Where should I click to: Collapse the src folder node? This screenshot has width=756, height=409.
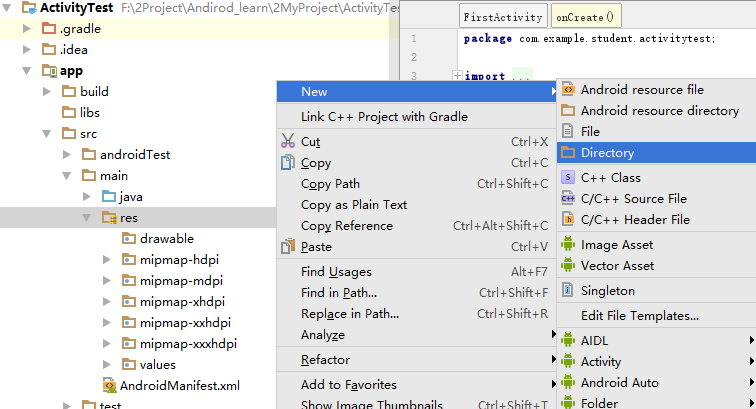pyautogui.click(x=47, y=134)
